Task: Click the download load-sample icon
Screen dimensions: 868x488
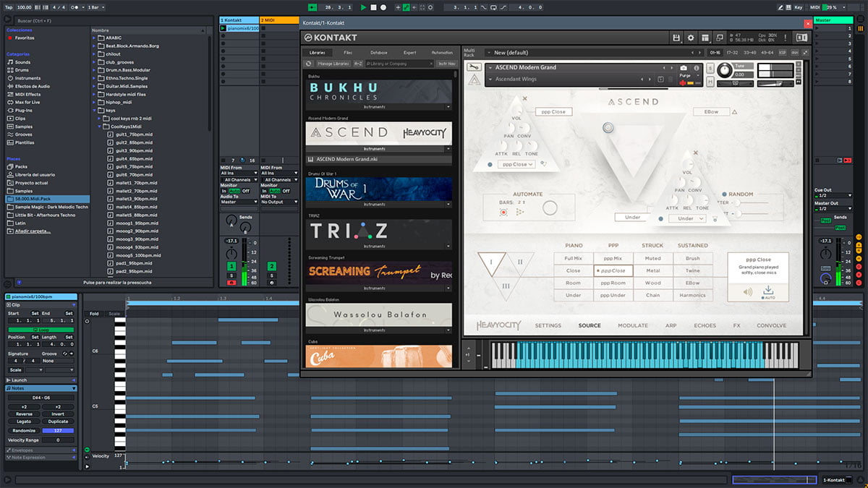Action: (x=768, y=290)
